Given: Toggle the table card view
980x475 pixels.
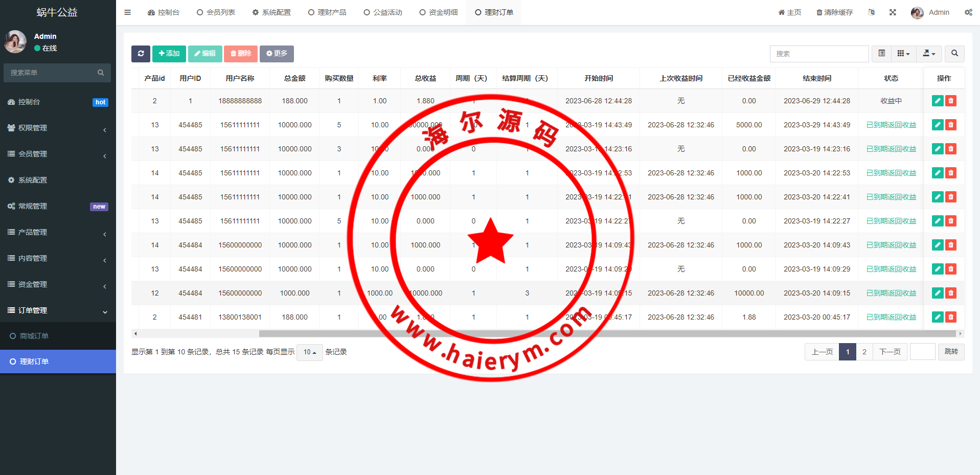Looking at the screenshot, I should coord(882,54).
